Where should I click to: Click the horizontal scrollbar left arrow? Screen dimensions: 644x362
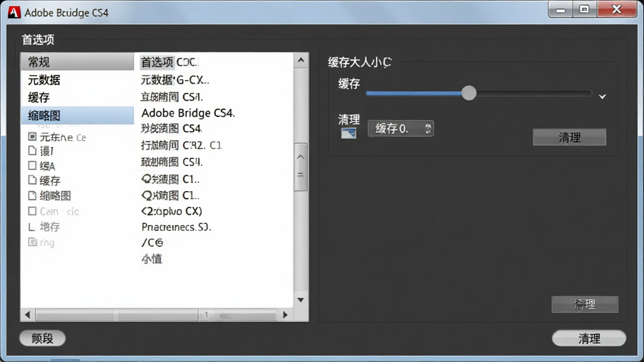(28, 315)
